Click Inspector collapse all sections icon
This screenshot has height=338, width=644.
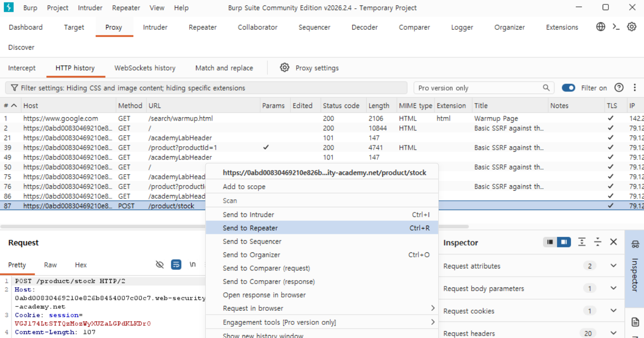coord(598,242)
